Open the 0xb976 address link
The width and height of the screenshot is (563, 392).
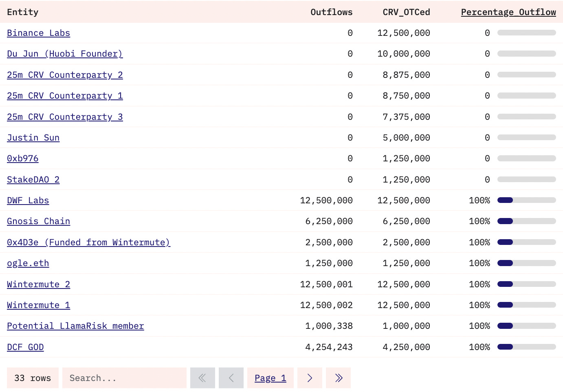(23, 159)
